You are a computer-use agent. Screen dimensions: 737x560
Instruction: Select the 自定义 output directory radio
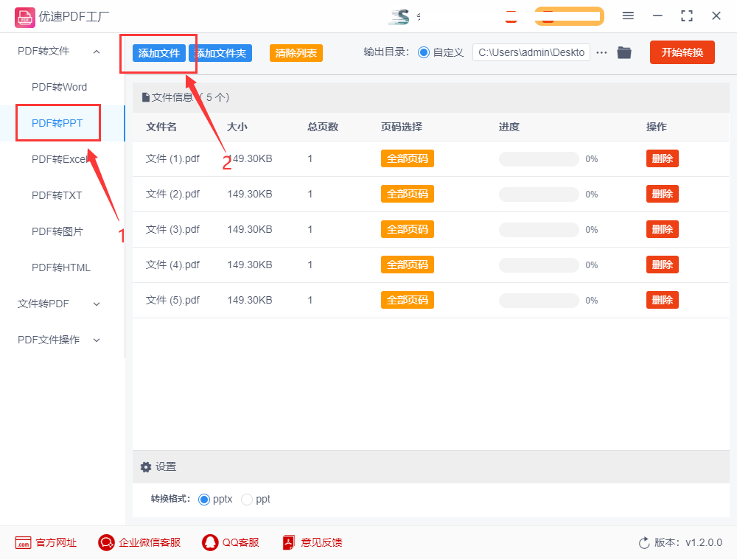424,52
